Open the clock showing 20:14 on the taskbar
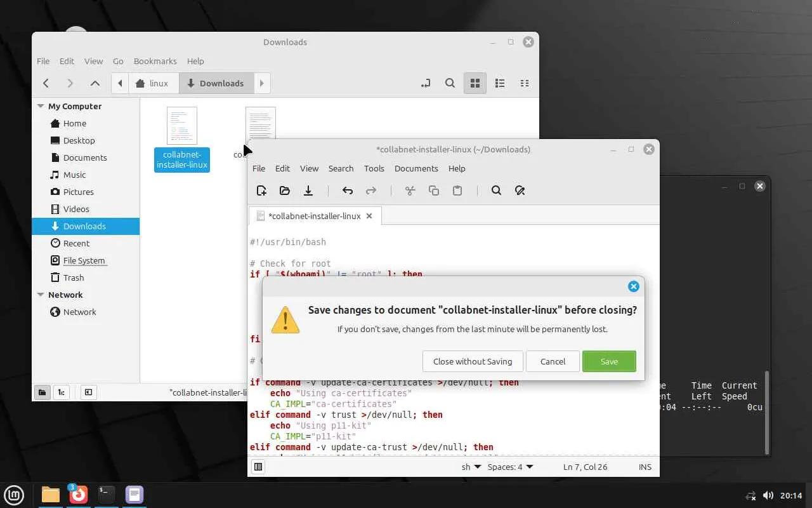Viewport: 812px width, 508px height. tap(791, 495)
